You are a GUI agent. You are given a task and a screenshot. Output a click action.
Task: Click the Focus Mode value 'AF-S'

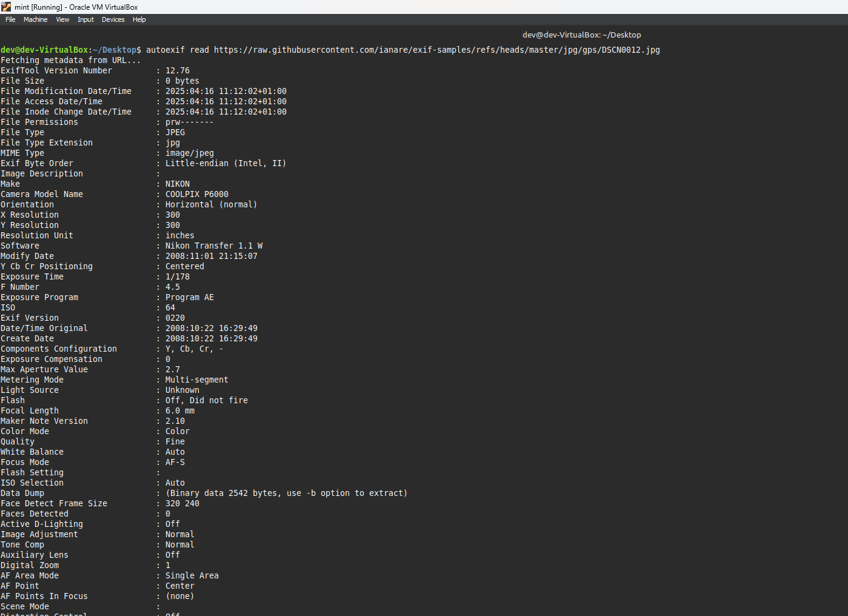tap(175, 462)
